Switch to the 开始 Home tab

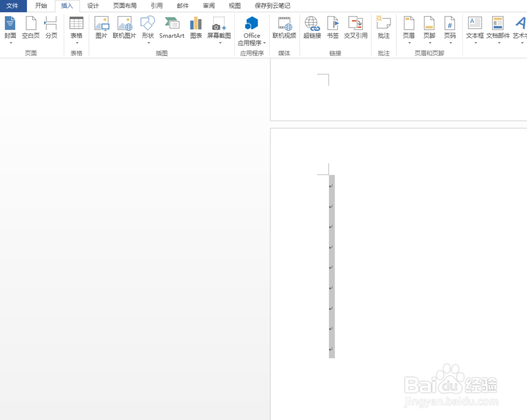click(41, 6)
